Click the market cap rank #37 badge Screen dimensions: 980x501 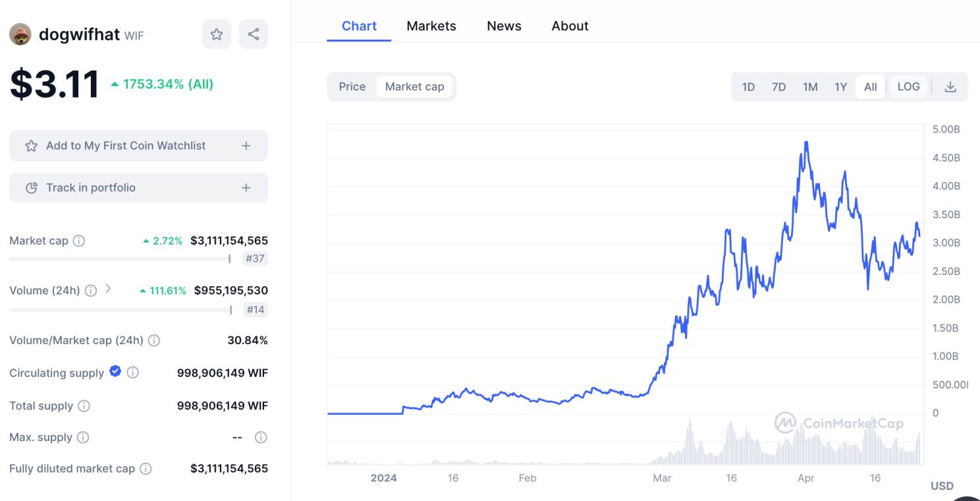point(255,258)
